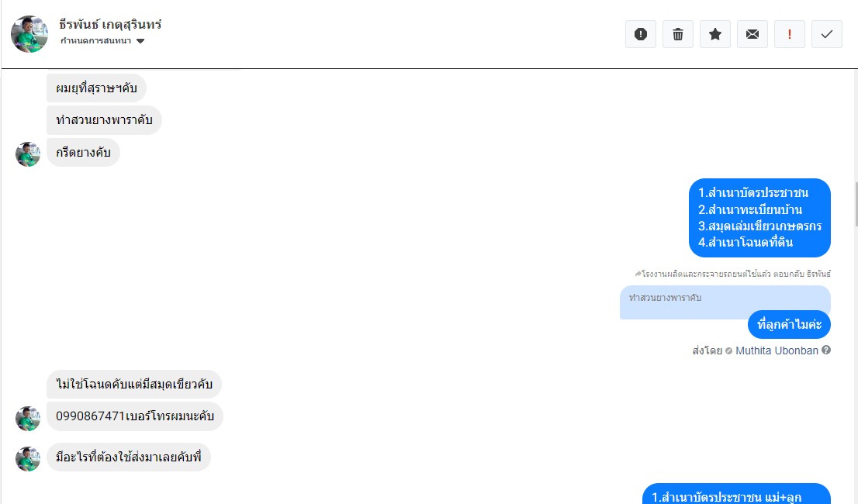The height and width of the screenshot is (504, 858).
Task: Mark conversation unread with envelope icon
Action: click(x=752, y=34)
